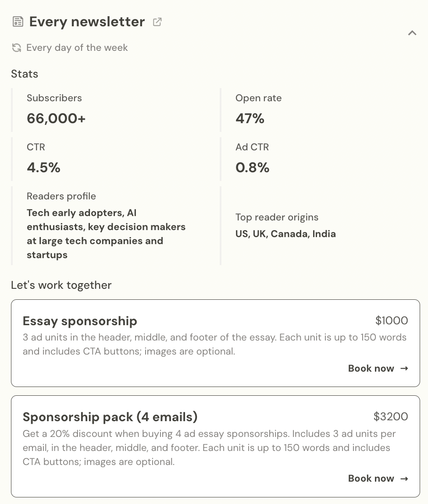Viewport: 428px width, 504px height.
Task: Select the Subscribers stat showing 66,000+
Action: [56, 109]
